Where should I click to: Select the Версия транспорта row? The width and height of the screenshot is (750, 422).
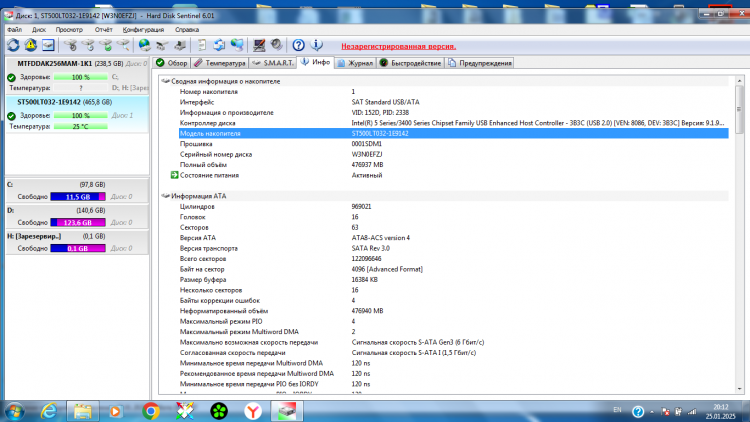[453, 248]
